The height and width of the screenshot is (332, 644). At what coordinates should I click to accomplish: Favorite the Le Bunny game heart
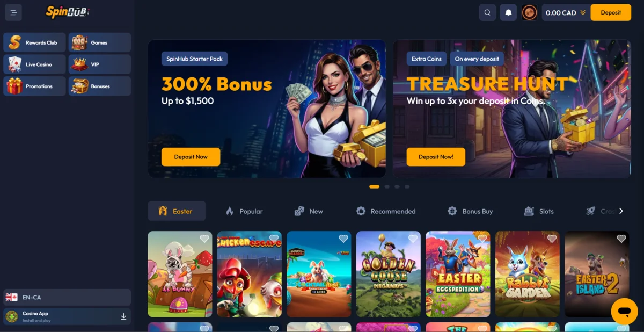tap(204, 239)
